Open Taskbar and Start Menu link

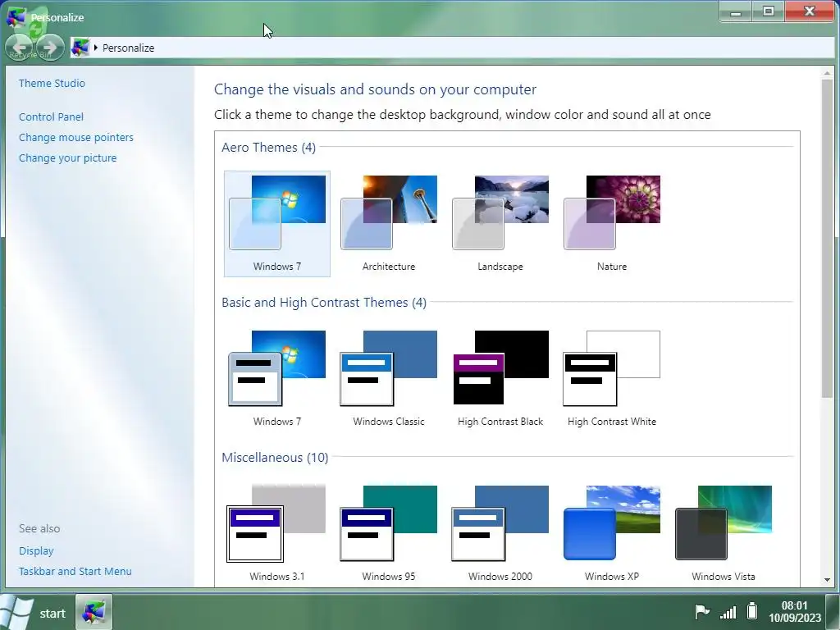75,571
